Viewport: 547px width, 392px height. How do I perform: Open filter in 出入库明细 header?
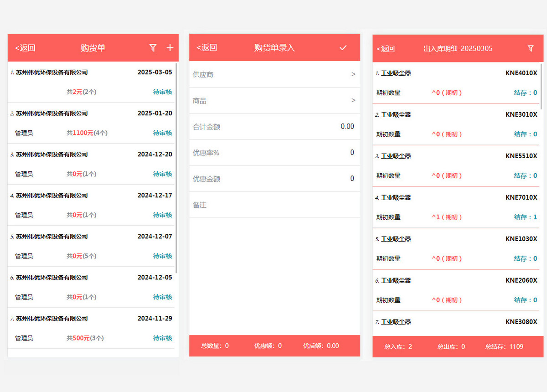(x=531, y=48)
